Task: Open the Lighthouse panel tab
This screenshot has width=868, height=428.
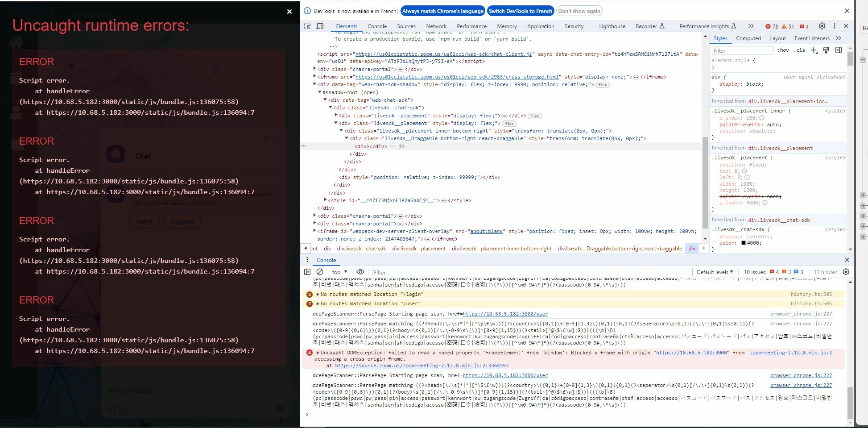Action: point(612,26)
